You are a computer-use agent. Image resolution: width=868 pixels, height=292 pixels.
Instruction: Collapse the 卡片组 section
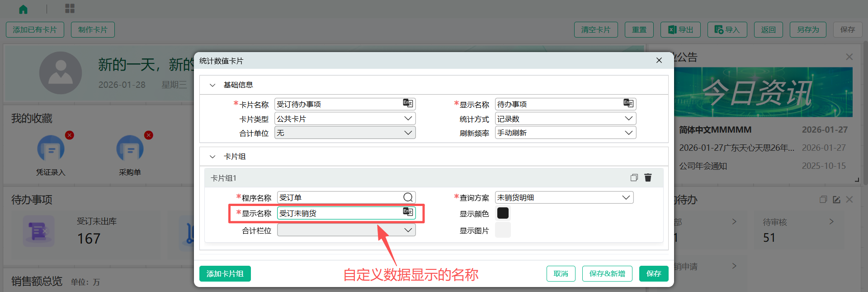pos(212,157)
